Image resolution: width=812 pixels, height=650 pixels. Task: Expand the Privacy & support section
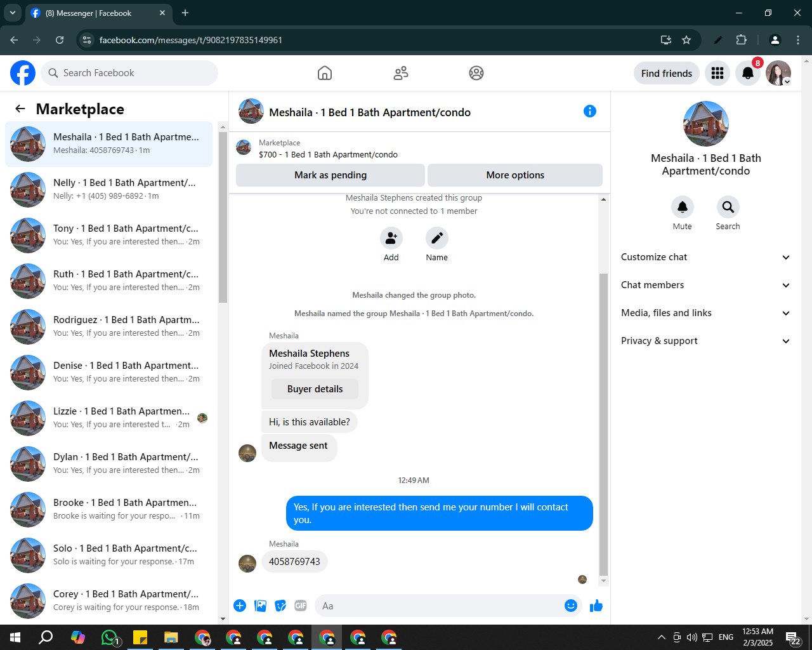tap(705, 341)
